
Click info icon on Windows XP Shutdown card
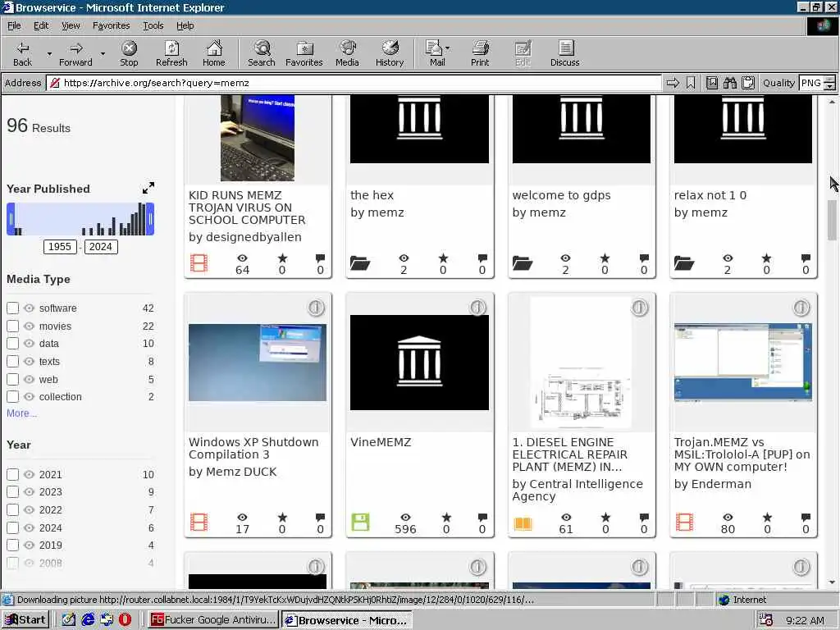pos(316,308)
